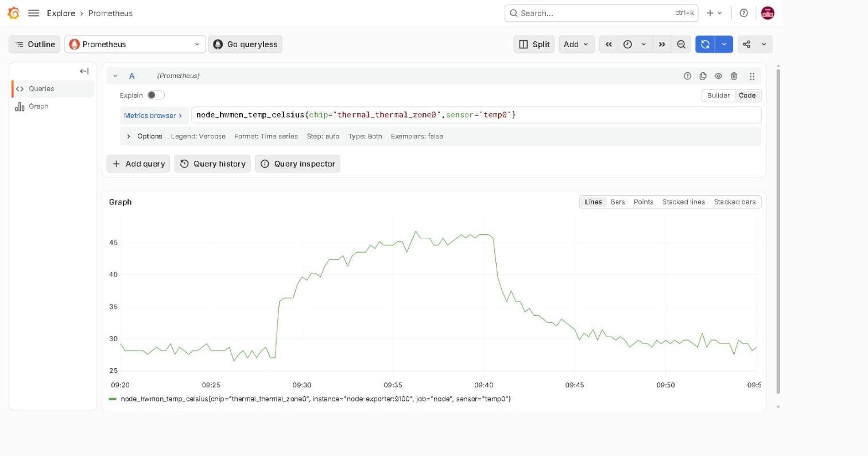Viewport: 868px width, 456px height.
Task: Open the Prometheus data source dropdown
Action: (x=135, y=44)
